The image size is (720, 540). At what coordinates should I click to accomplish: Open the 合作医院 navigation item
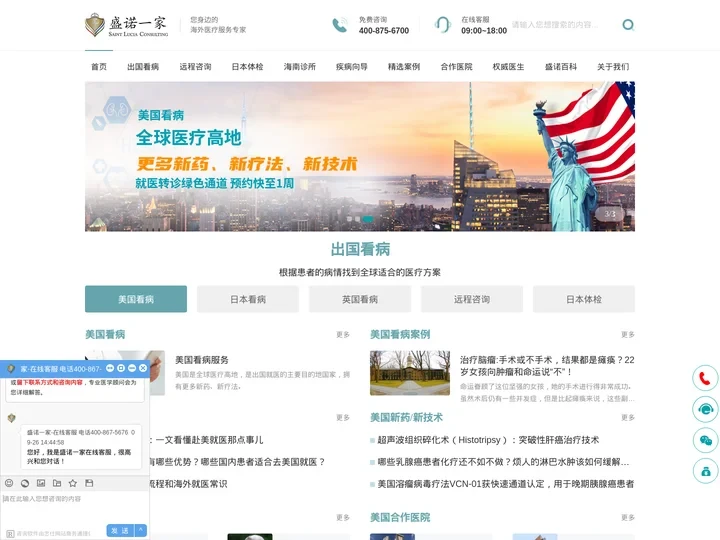456,67
